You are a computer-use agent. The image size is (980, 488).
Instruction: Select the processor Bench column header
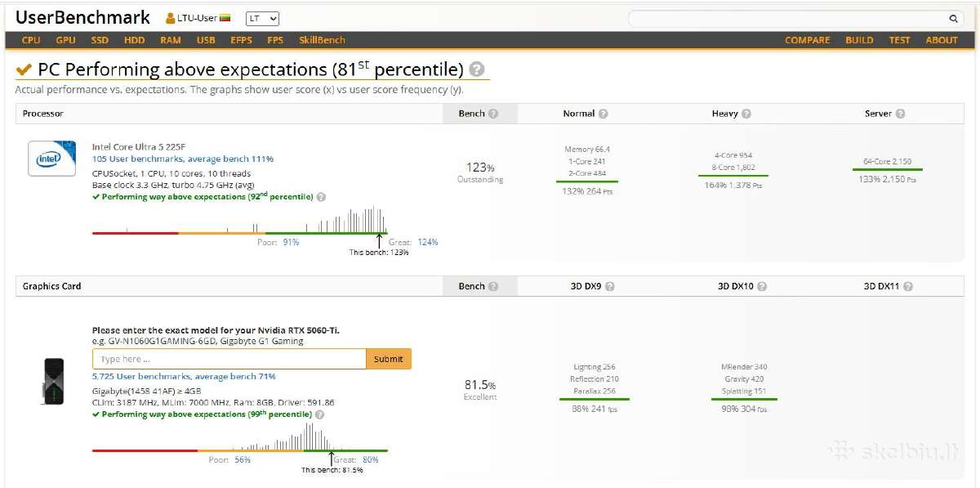click(480, 114)
